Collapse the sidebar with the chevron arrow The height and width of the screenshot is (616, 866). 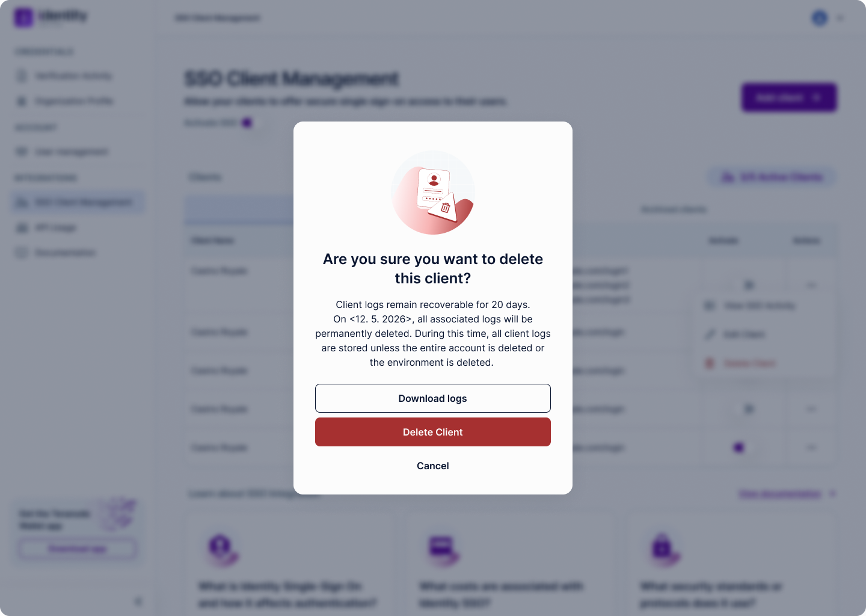(138, 601)
